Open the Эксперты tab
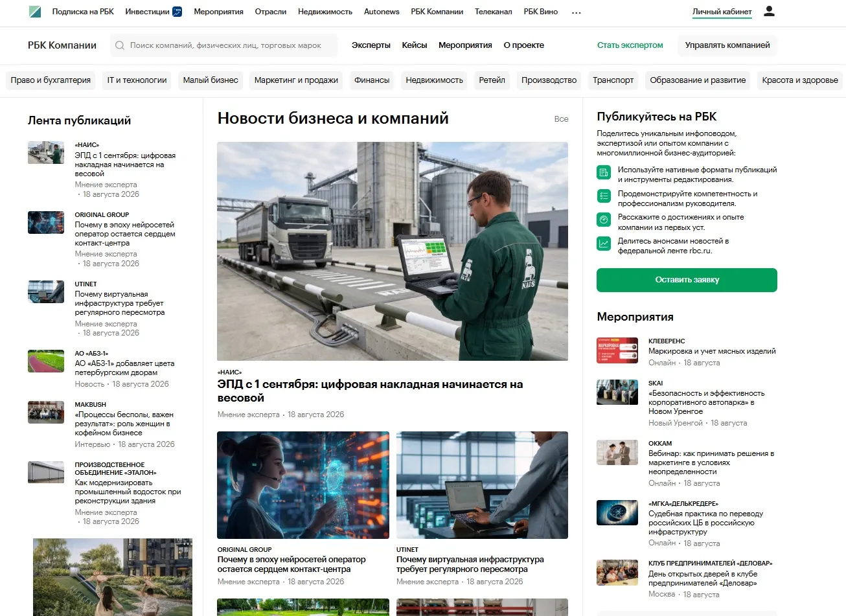Image resolution: width=846 pixels, height=616 pixels. (x=371, y=45)
